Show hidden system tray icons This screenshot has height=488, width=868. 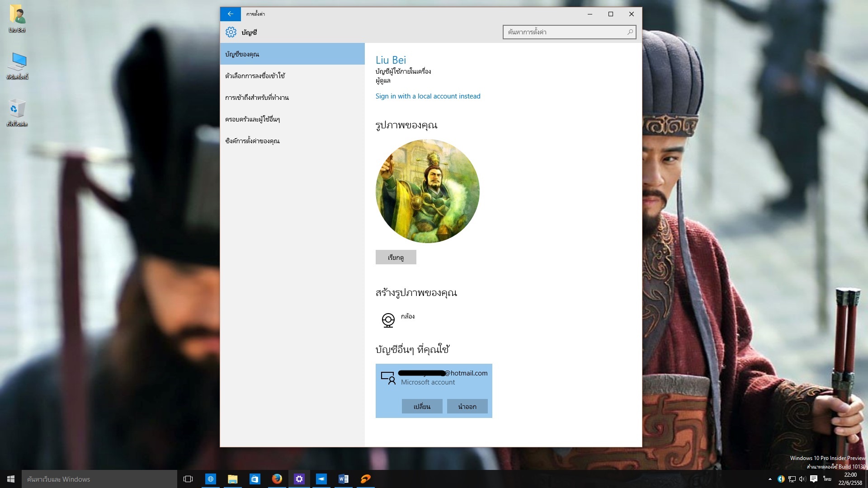[x=770, y=479]
